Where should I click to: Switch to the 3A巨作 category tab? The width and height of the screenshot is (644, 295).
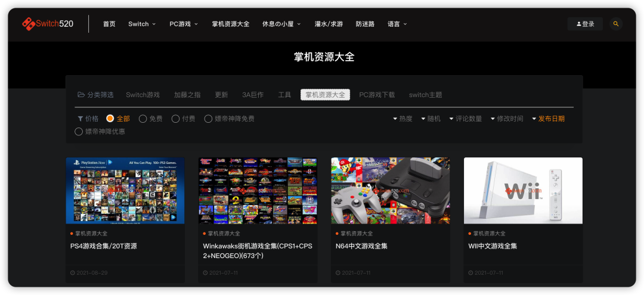[253, 95]
